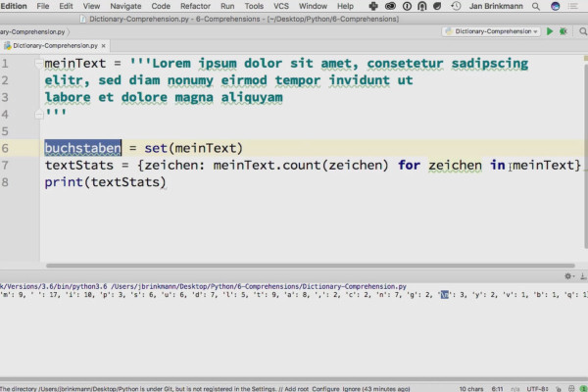Open the Code menu
This screenshot has width=588, height=392.
(x=161, y=6)
